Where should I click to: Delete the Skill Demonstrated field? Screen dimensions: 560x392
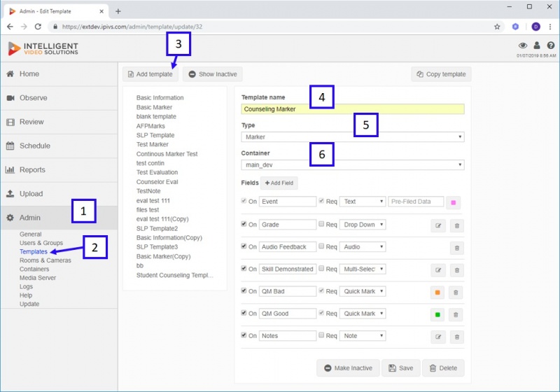tap(457, 270)
